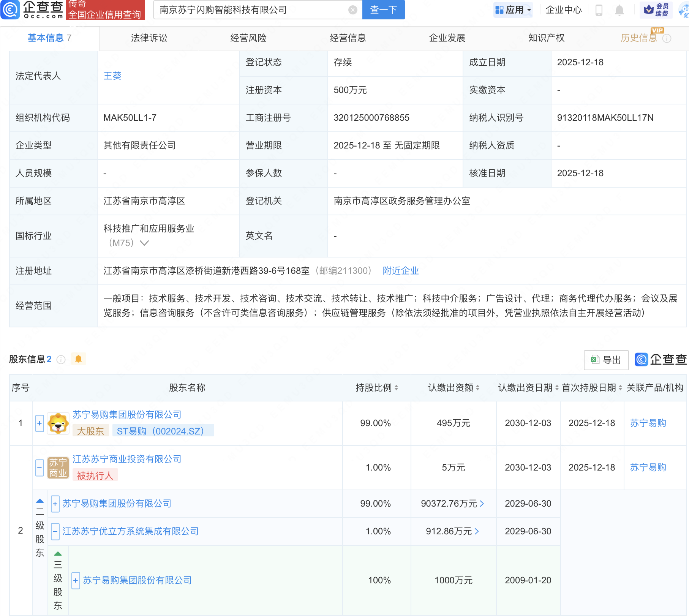Toggle sort on 首次持股日期 column

click(619, 388)
